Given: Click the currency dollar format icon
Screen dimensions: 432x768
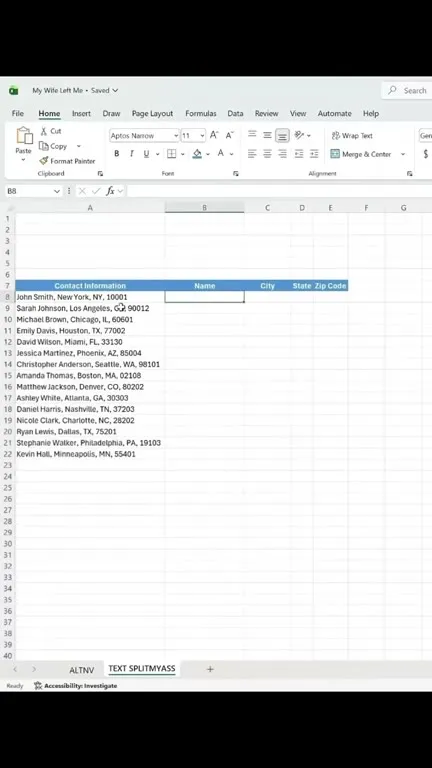Looking at the screenshot, I should [425, 154].
